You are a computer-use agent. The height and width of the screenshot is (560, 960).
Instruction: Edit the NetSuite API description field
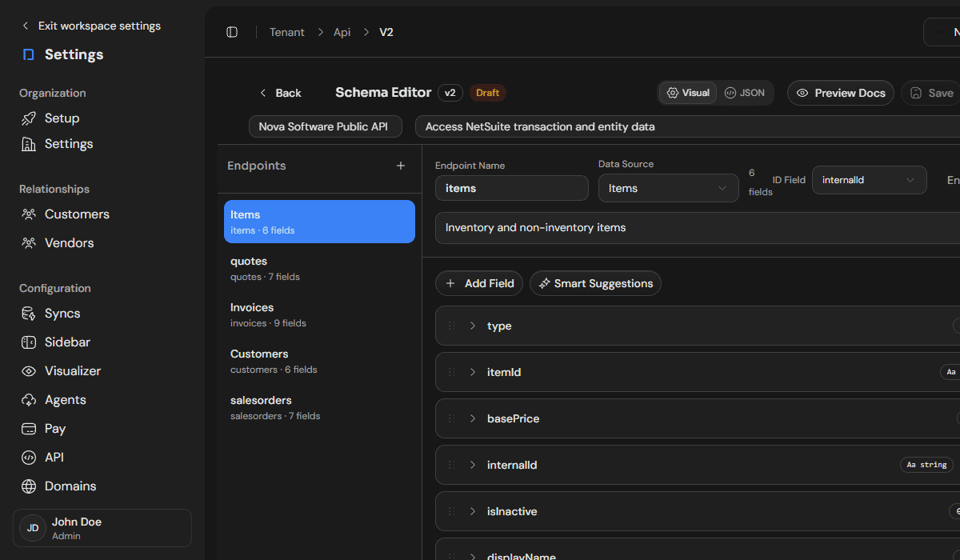click(687, 126)
